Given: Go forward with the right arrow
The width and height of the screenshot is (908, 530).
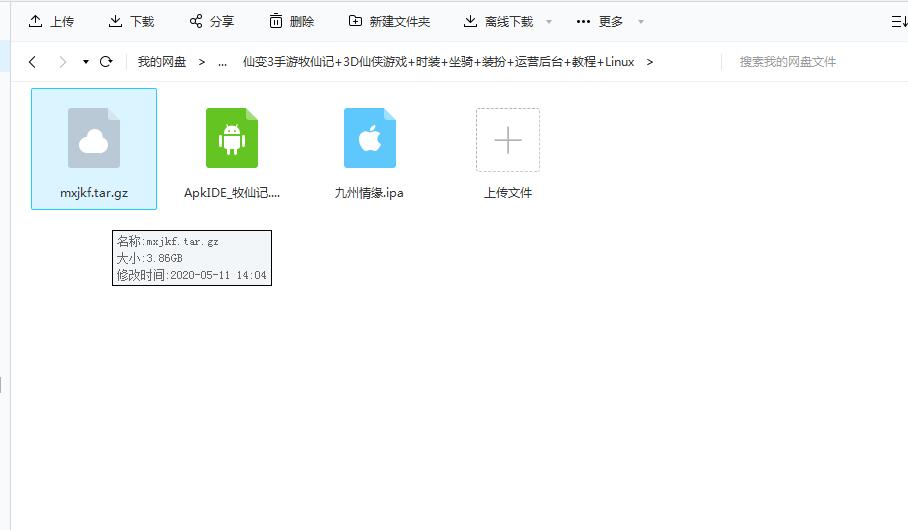Looking at the screenshot, I should tap(62, 62).
